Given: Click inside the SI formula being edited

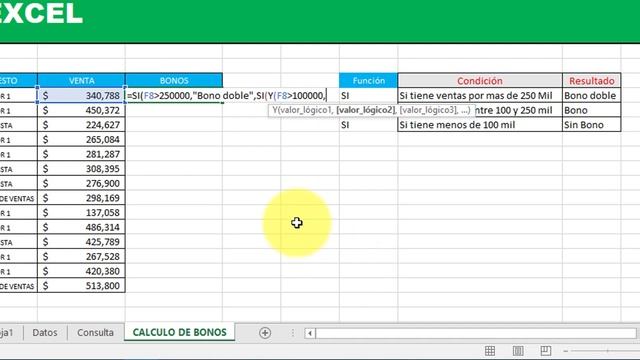Looking at the screenshot, I should coord(227,96).
